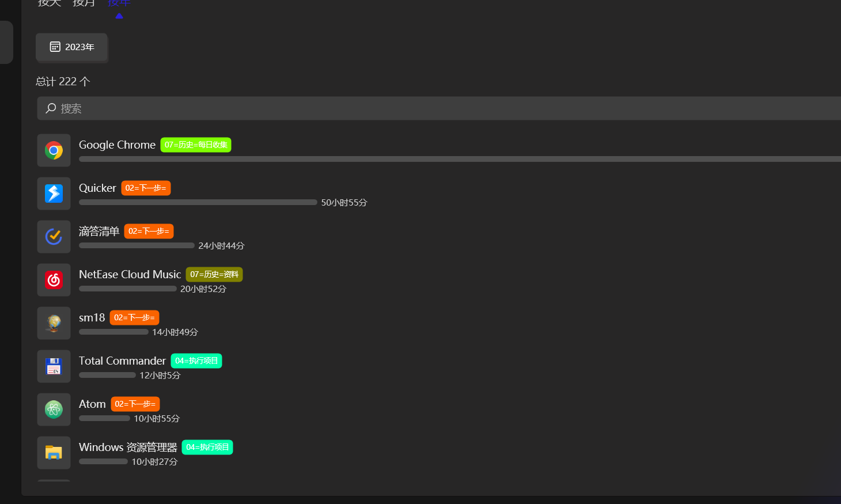The width and height of the screenshot is (841, 504).
Task: Click the Google Chrome app icon
Action: [54, 150]
